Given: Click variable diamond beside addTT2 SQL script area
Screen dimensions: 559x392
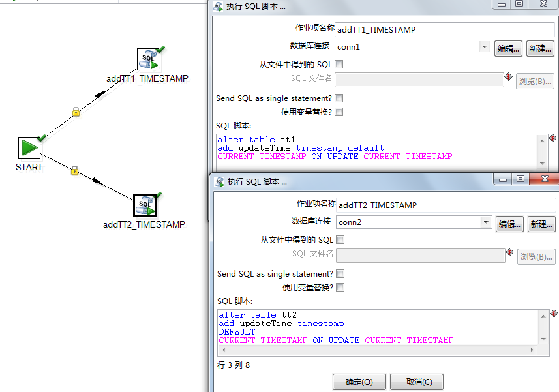Looking at the screenshot, I should coord(554,313).
